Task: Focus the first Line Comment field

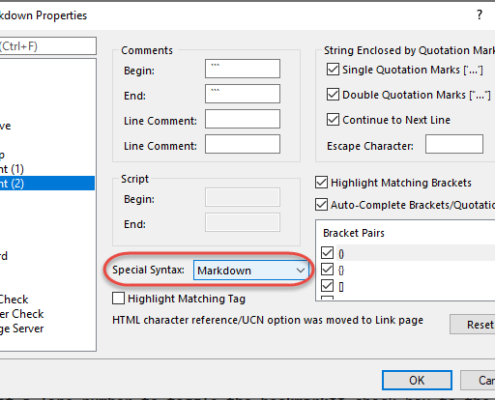Action: pyautogui.click(x=242, y=119)
